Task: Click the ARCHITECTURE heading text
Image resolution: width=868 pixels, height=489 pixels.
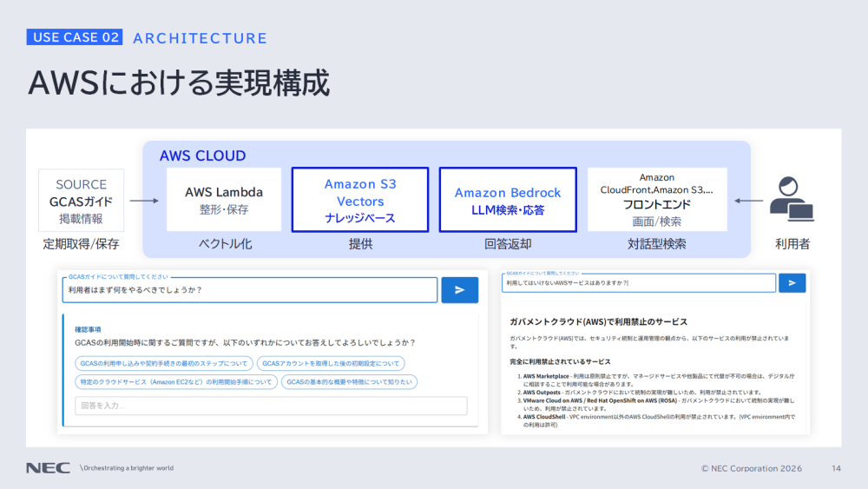Action: click(201, 38)
